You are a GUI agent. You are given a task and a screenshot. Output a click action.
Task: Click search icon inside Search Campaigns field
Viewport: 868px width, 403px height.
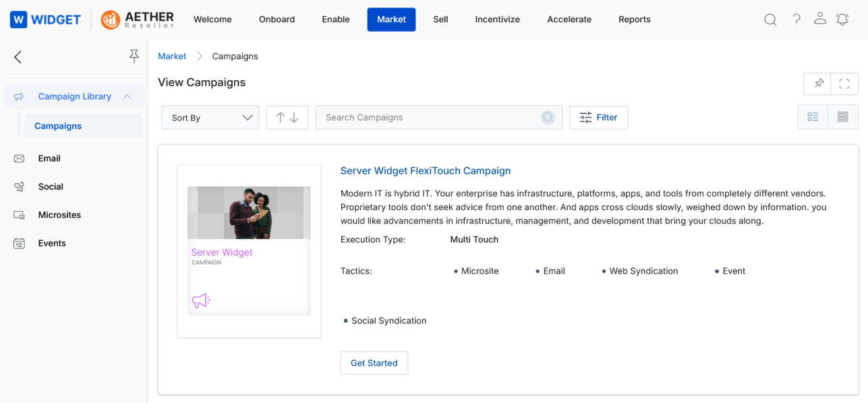pos(548,117)
